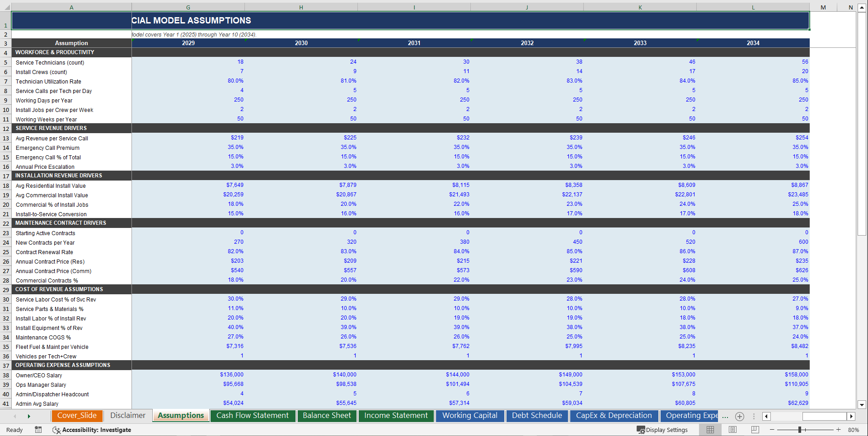Open Page Break Preview view
Viewport: 868px width, 436px height.
754,430
